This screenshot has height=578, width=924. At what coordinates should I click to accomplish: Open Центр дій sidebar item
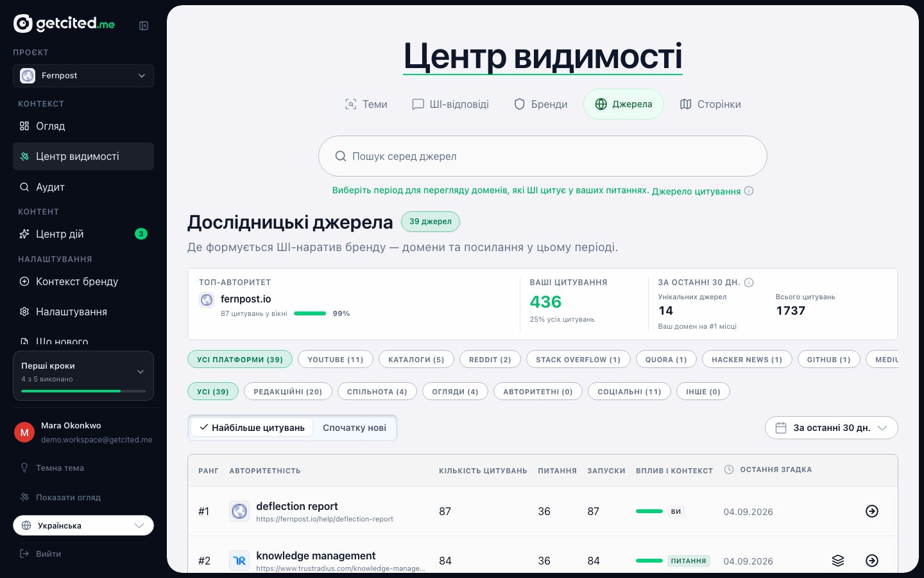pos(83,234)
